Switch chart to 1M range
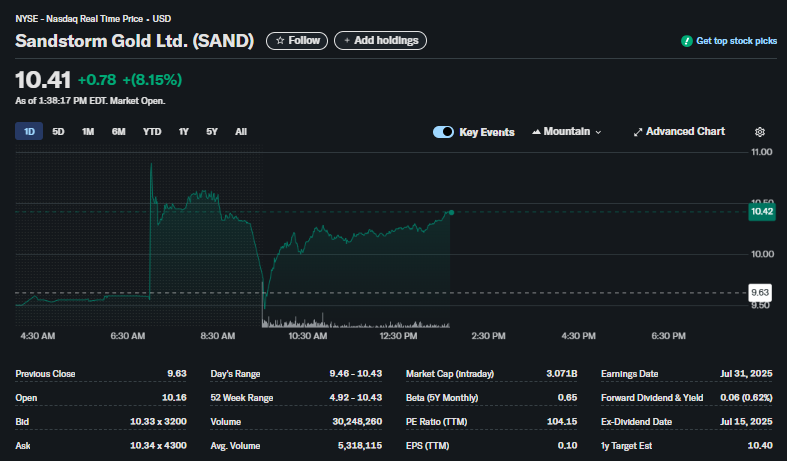 [88, 132]
